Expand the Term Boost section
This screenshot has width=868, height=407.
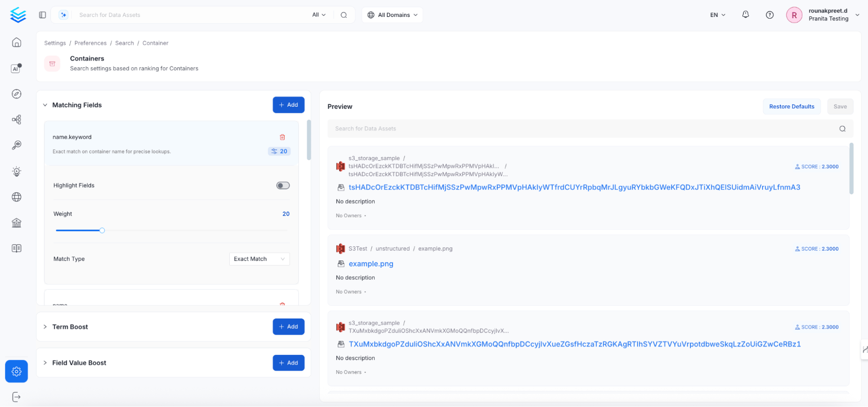click(x=45, y=327)
